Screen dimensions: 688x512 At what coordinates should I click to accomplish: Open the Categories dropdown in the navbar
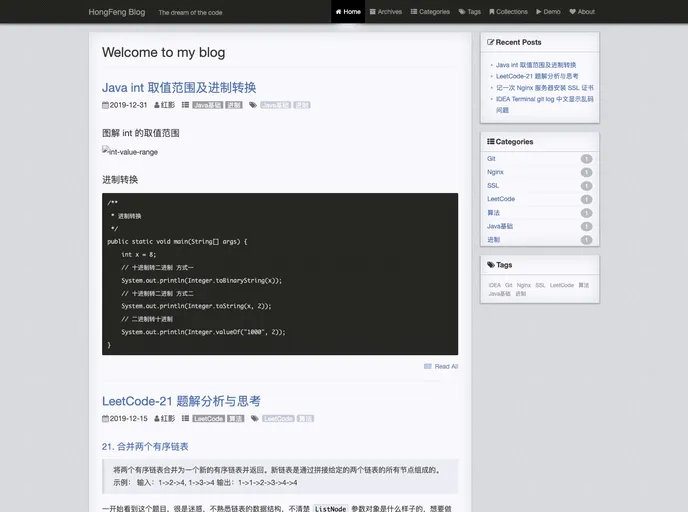(429, 12)
